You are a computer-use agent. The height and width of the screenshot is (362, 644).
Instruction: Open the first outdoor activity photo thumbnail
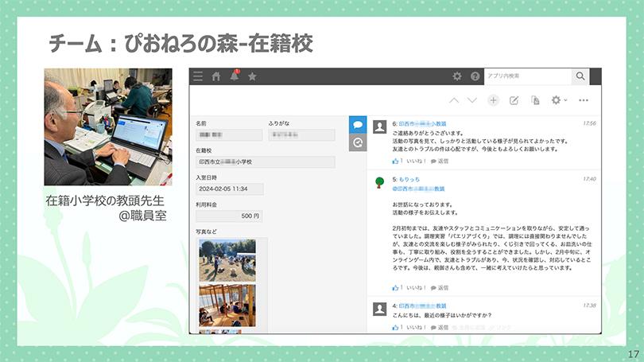[227, 259]
